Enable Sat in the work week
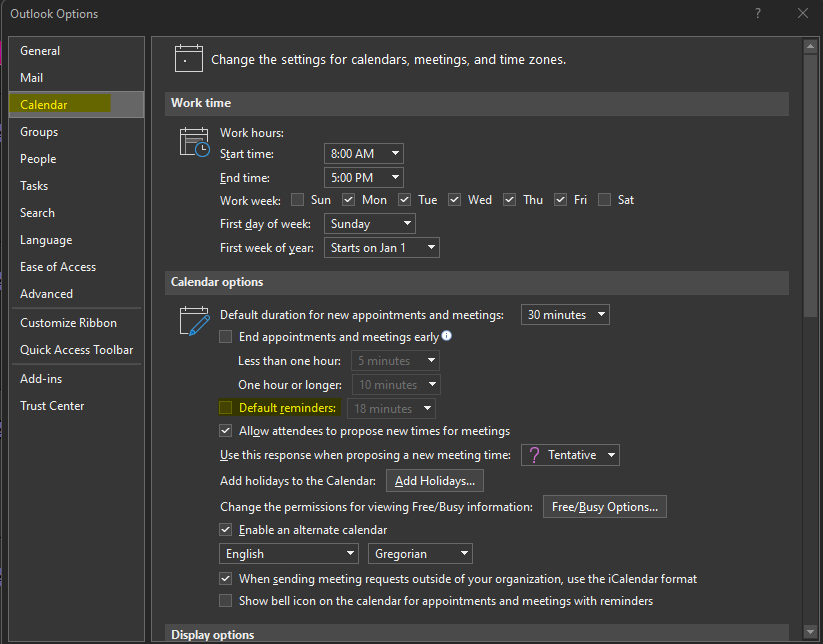 (605, 199)
